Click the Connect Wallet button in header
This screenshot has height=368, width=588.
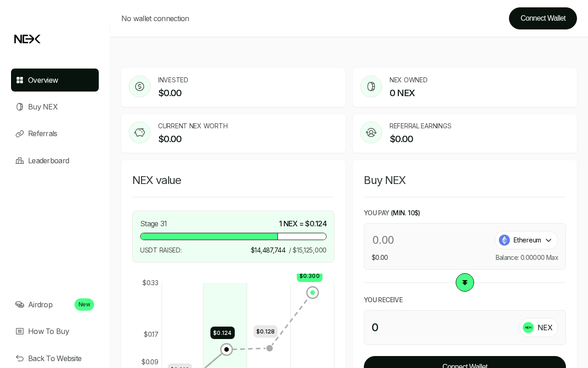pos(543,18)
